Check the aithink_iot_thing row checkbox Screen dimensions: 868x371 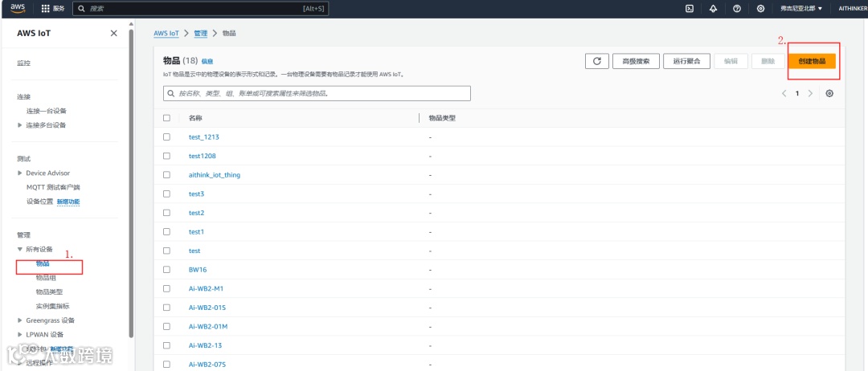tap(166, 175)
